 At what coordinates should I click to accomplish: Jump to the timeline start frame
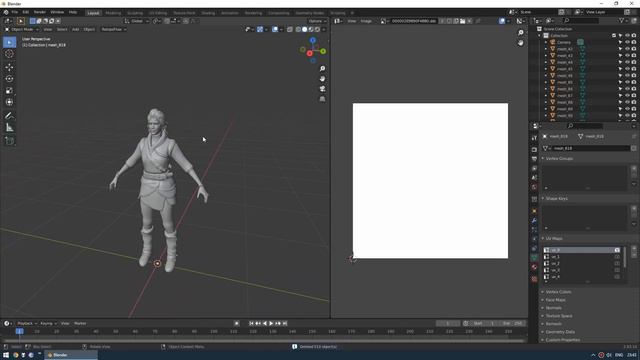click(251, 323)
